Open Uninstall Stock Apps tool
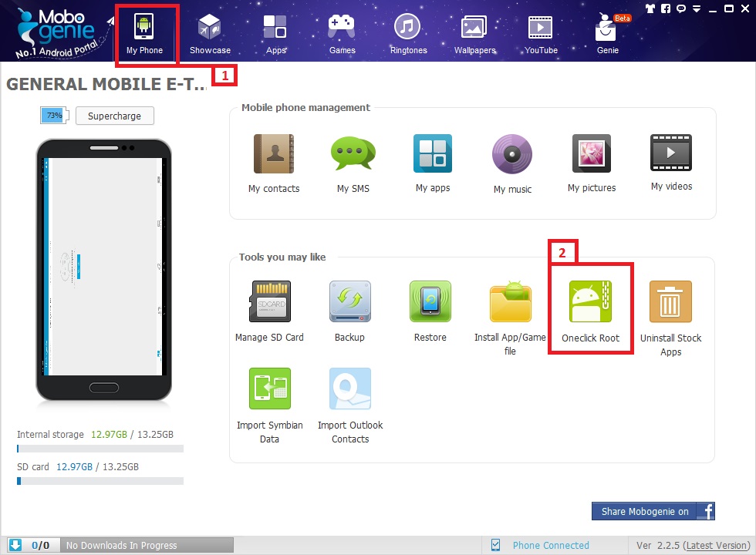Screen dimensions: 756x555 [x=670, y=302]
